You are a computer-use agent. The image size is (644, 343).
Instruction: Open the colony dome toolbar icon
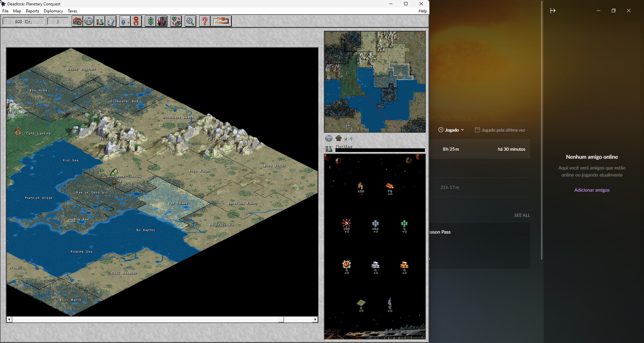tap(89, 21)
